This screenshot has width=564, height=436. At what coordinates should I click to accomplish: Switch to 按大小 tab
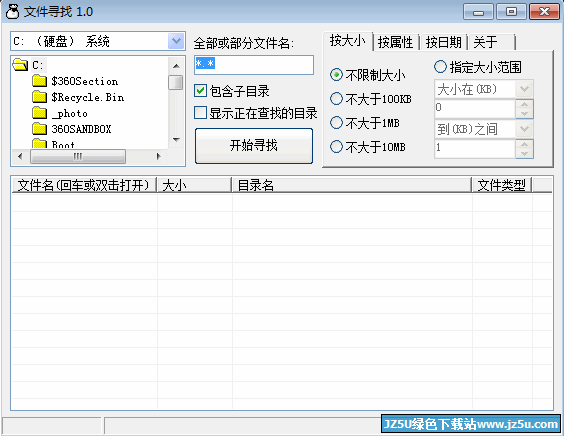coord(347,41)
